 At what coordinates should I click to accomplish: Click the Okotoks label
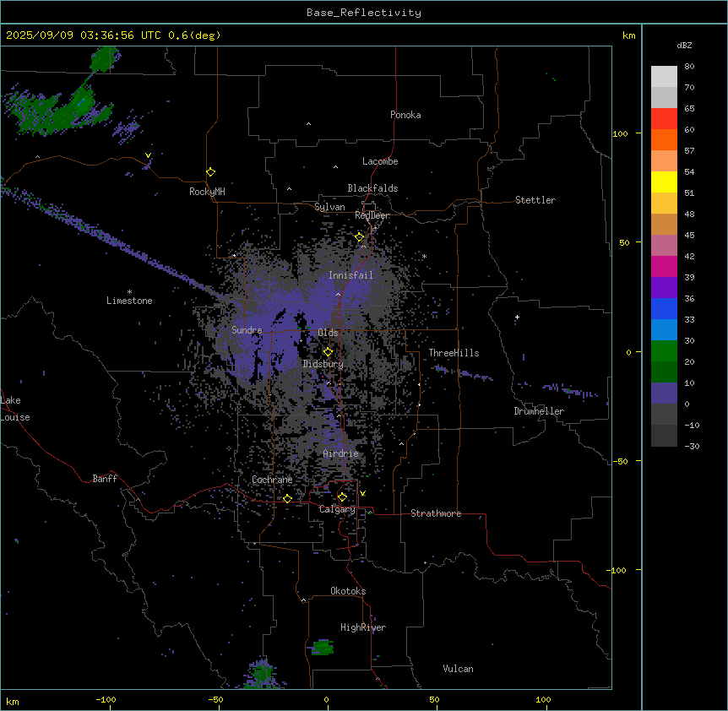point(348,591)
